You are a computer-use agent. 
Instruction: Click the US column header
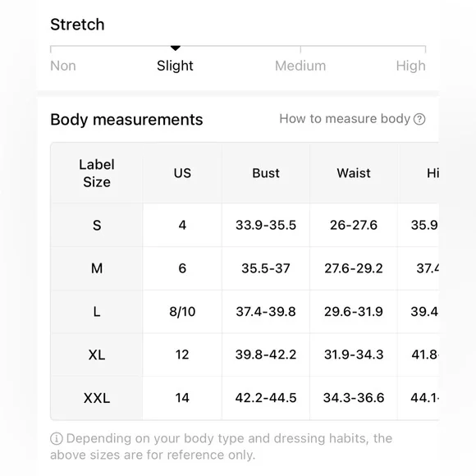pos(182,173)
